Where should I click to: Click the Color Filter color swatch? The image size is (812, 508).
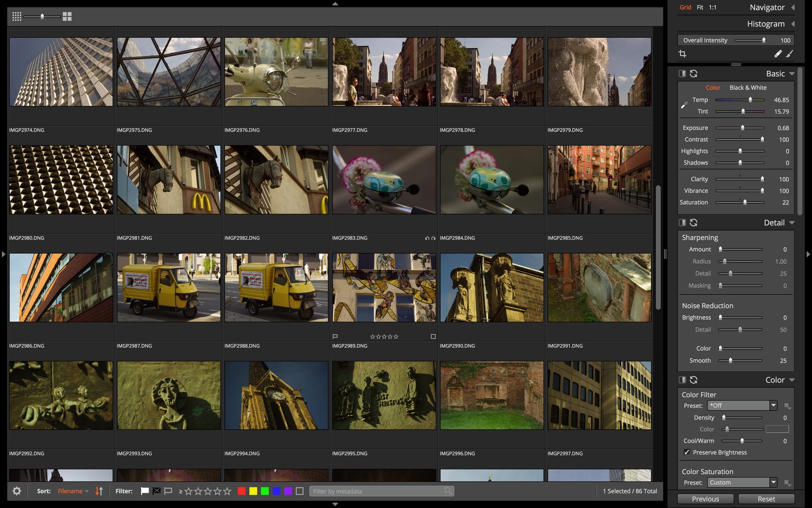click(x=777, y=429)
